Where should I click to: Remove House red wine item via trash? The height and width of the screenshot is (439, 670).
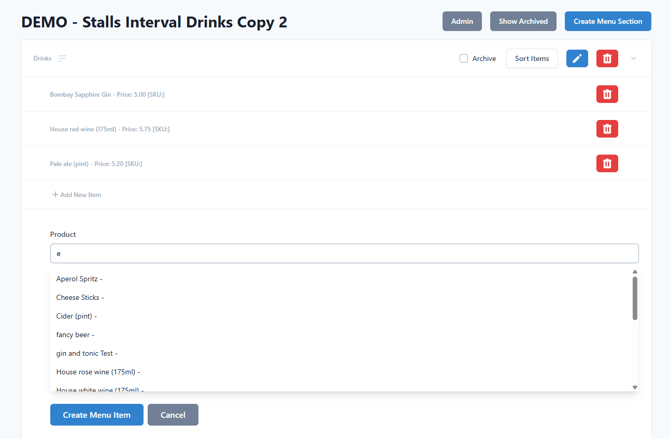click(607, 129)
